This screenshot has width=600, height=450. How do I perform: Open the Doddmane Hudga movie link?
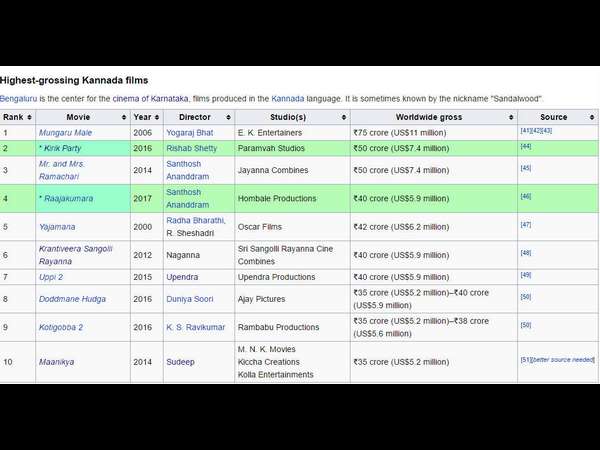click(x=72, y=299)
